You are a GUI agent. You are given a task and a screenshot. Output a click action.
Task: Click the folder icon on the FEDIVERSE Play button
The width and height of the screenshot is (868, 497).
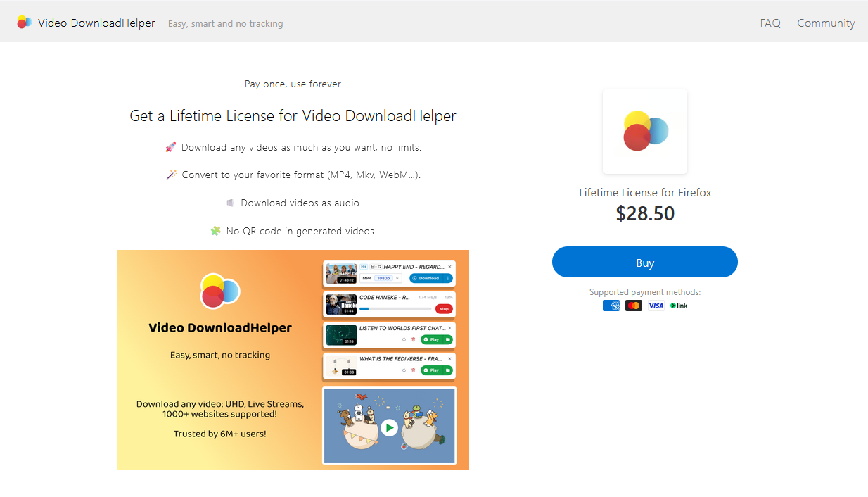pos(448,370)
